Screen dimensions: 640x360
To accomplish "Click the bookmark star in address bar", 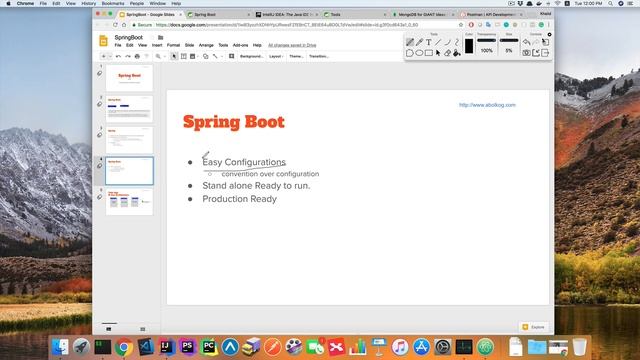I will [461, 25].
